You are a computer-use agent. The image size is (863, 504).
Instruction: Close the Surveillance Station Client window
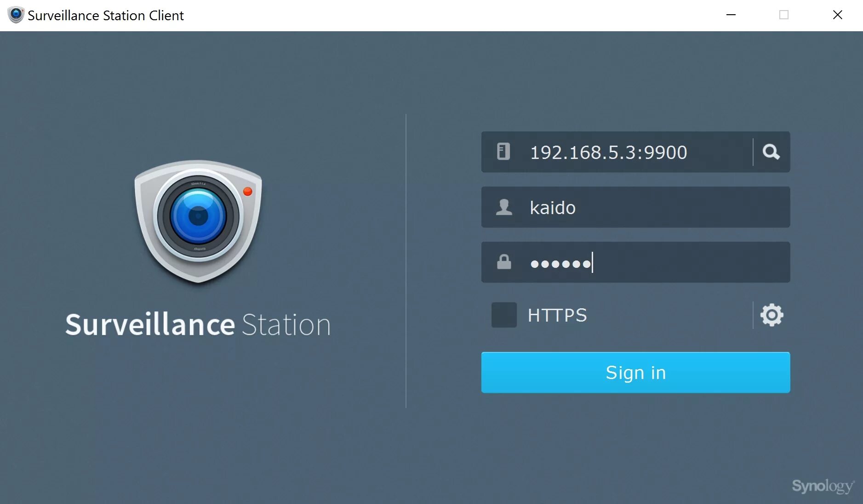[x=838, y=15]
